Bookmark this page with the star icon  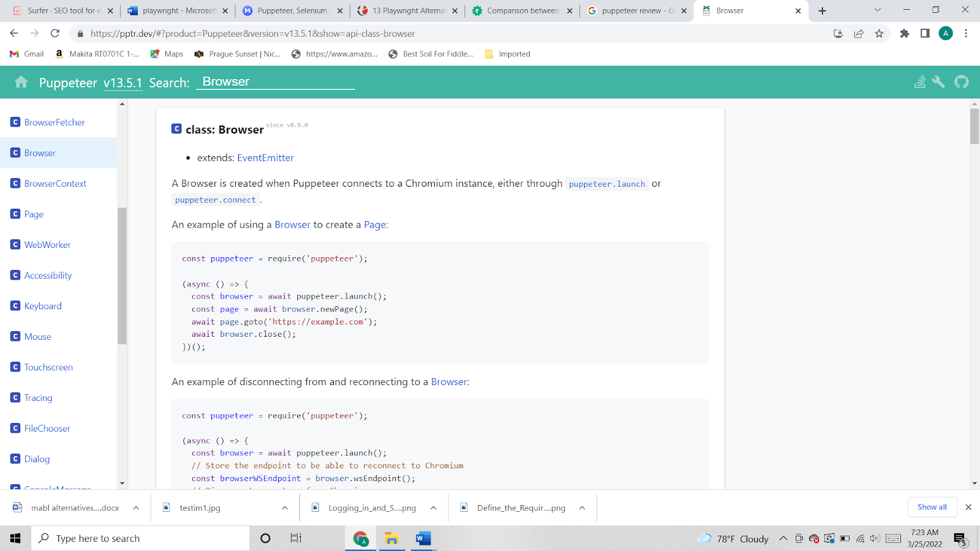click(x=880, y=34)
